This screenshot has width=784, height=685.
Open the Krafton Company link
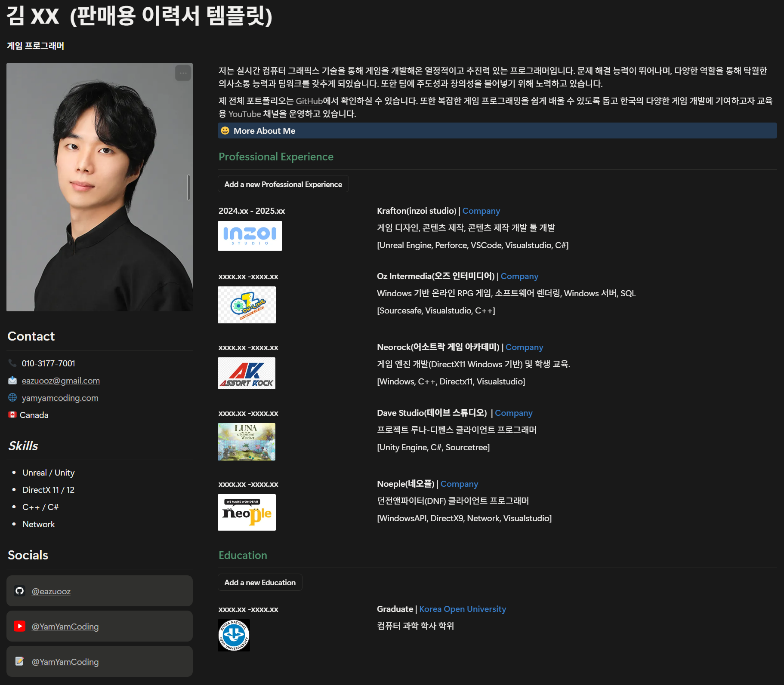[x=481, y=211]
